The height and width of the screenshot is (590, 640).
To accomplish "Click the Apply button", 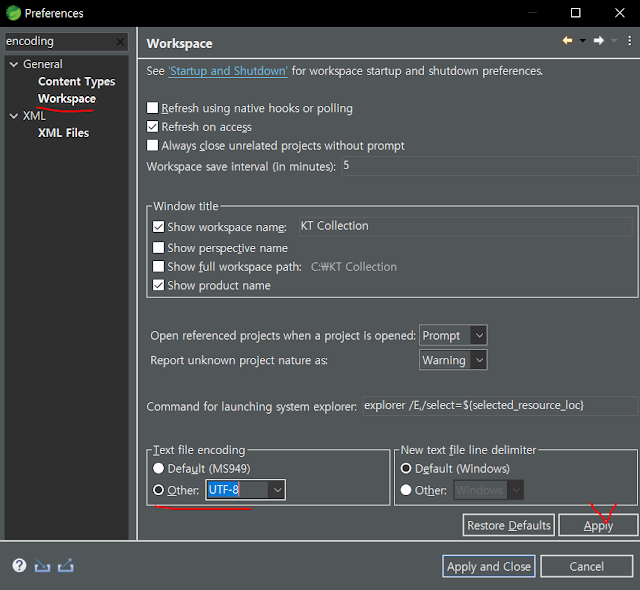I will click(598, 525).
